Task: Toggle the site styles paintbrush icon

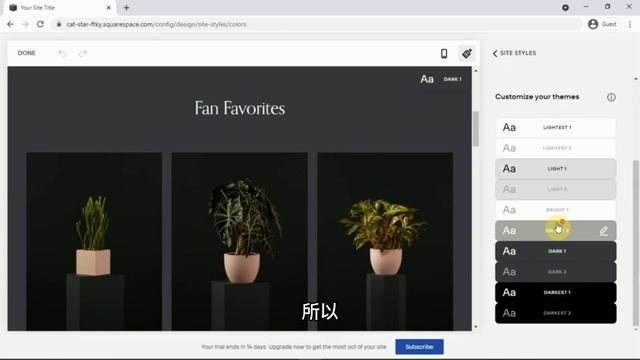Action: pyautogui.click(x=467, y=53)
